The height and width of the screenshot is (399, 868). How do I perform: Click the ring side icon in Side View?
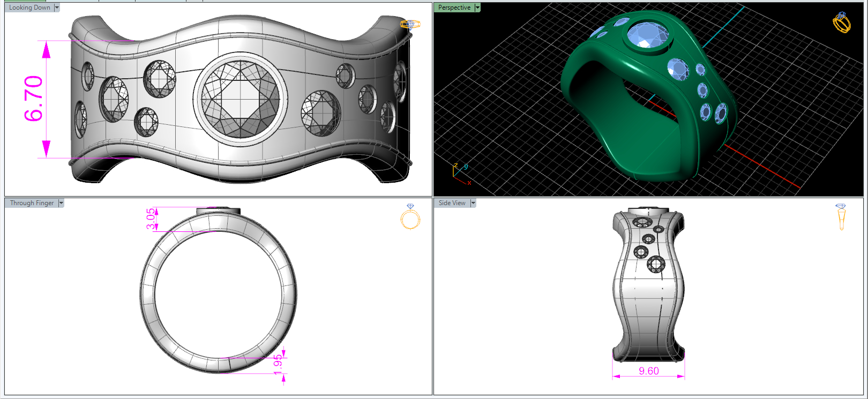pyautogui.click(x=841, y=216)
